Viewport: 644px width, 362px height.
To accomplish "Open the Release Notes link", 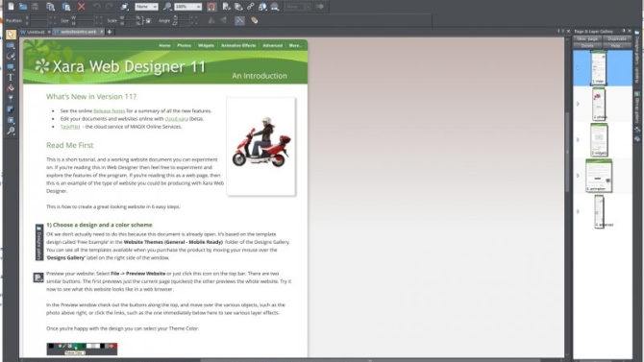I will point(110,110).
